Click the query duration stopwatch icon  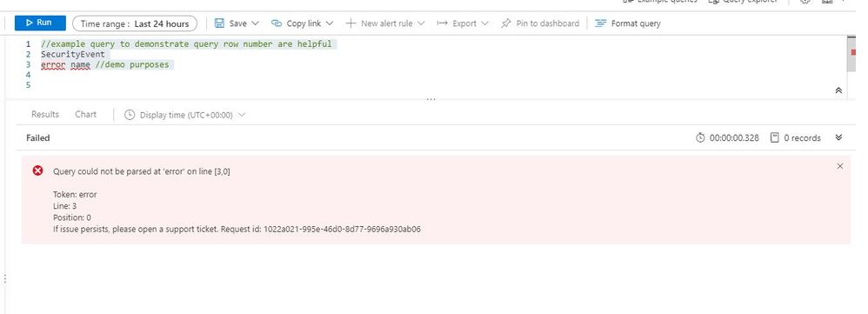700,137
